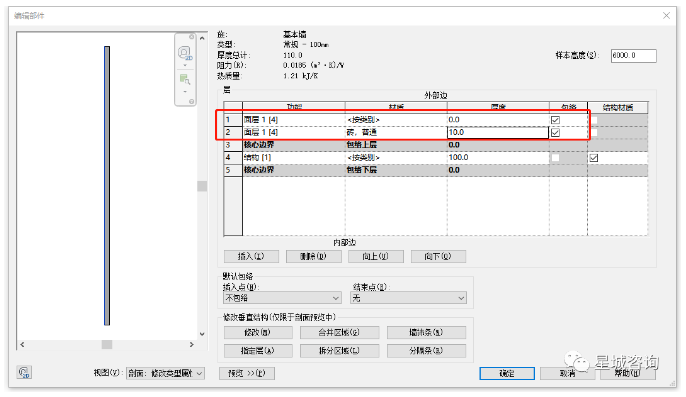686x397 pixels.
Task: Click the preview scroll right arrow
Action: [x=192, y=345]
